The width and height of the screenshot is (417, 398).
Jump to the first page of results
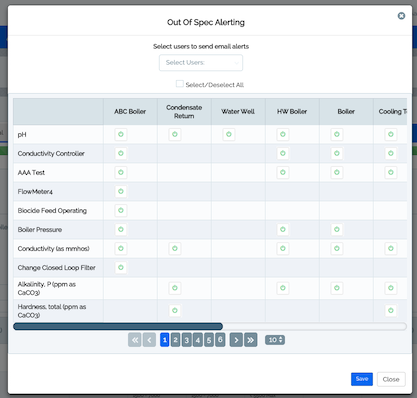tap(135, 340)
